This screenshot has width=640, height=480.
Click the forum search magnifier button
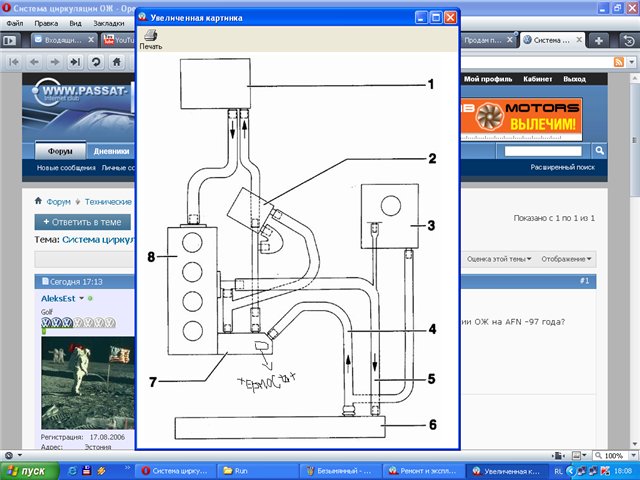pyautogui.click(x=599, y=151)
